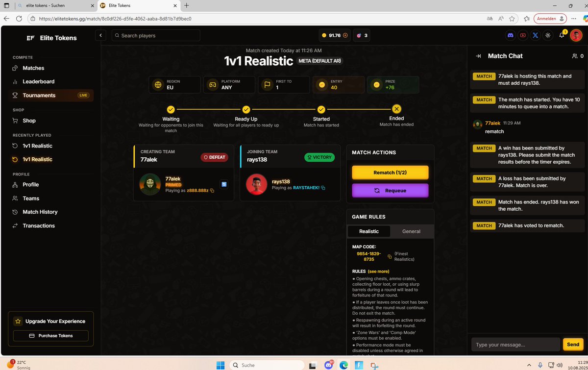Open Match History page
Image resolution: width=588 pixels, height=370 pixels.
click(40, 212)
